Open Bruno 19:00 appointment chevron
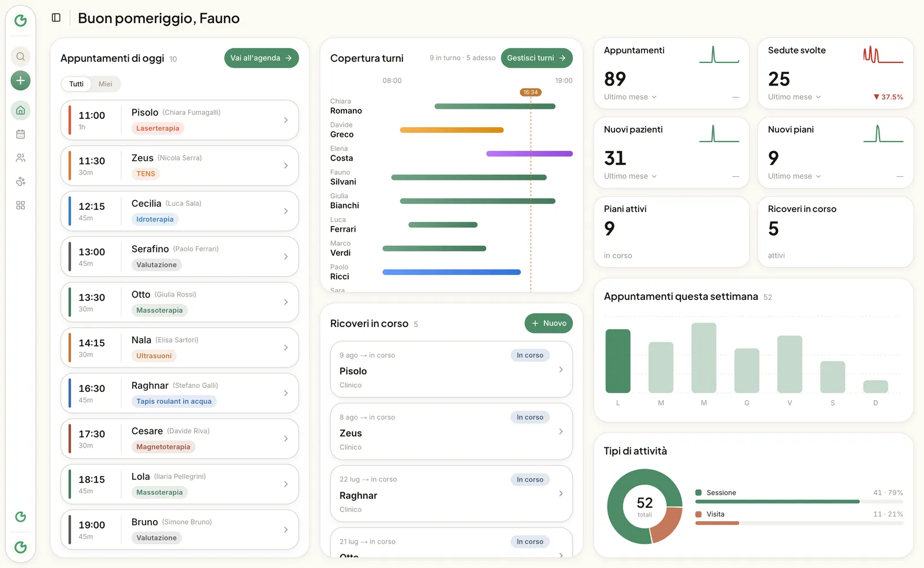This screenshot has height=568, width=924. pos(286,530)
